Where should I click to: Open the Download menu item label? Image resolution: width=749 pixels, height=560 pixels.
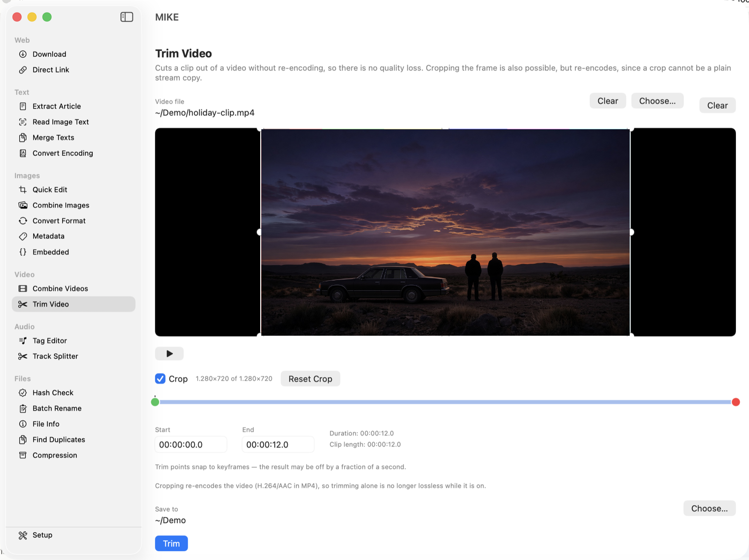click(49, 54)
